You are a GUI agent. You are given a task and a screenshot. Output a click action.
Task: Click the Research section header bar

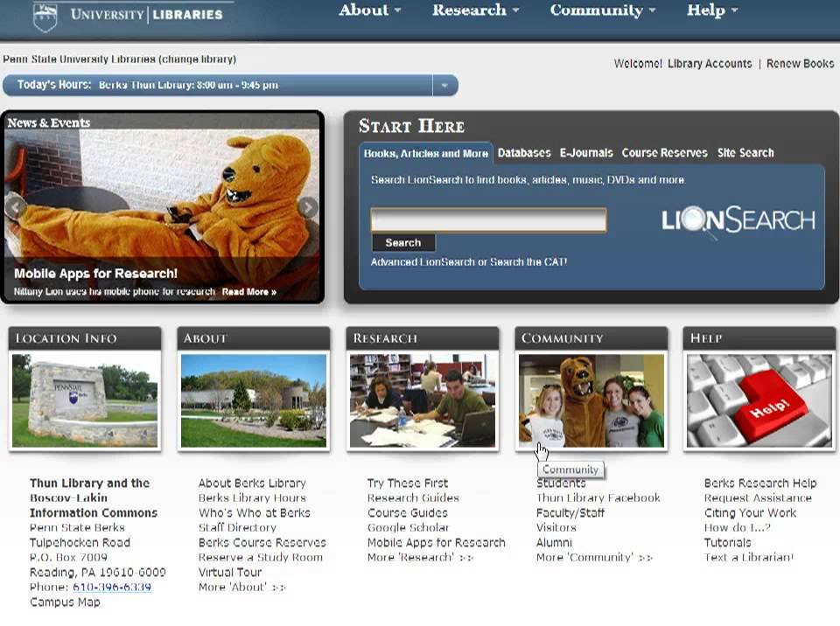(x=422, y=338)
